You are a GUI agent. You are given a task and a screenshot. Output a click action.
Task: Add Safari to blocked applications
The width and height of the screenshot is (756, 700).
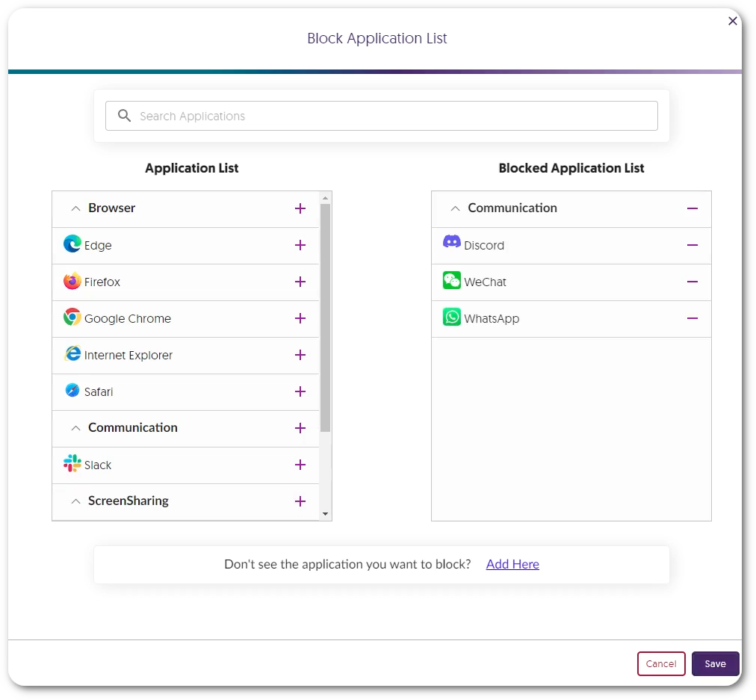[300, 391]
